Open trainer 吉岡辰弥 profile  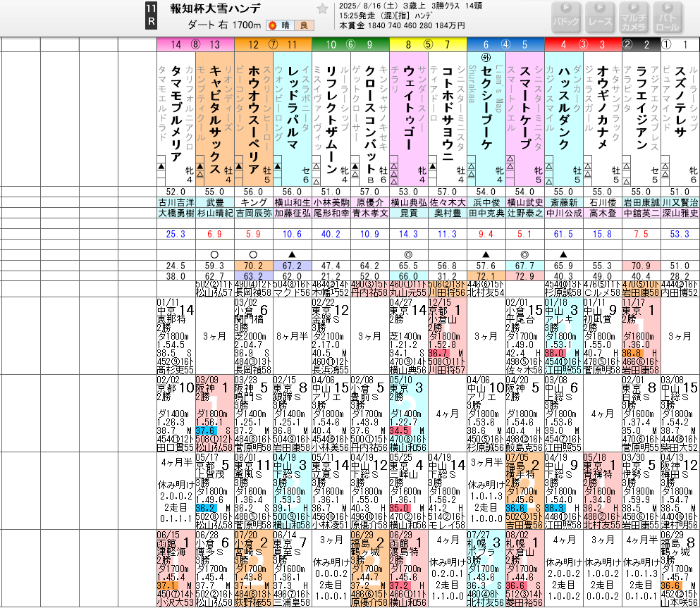pos(253,212)
